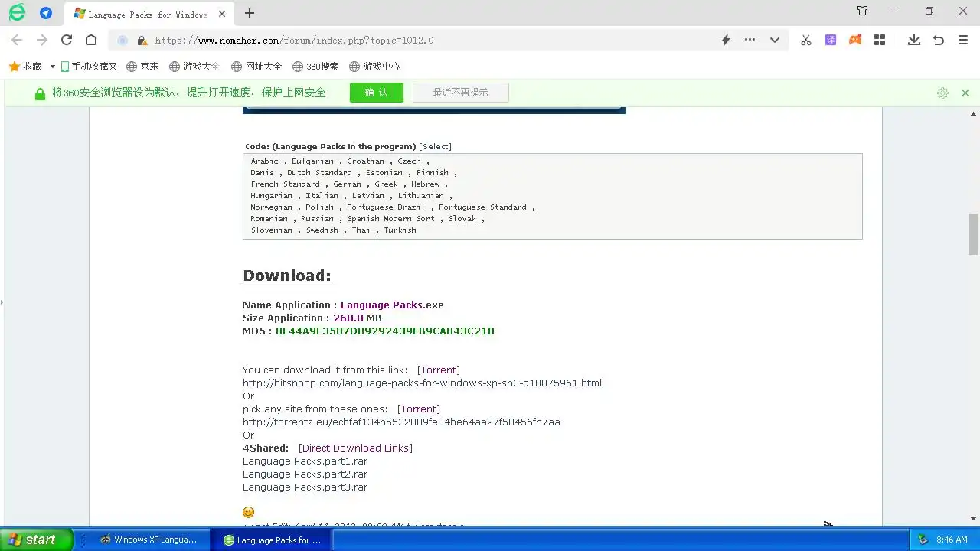Click the MD5 hash value
Screen dimensions: 980x551
point(385,331)
